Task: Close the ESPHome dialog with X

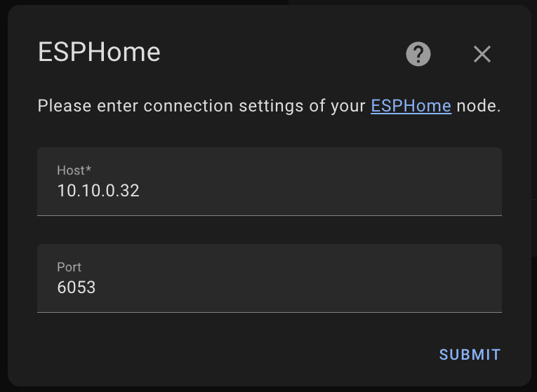Action: tap(482, 54)
